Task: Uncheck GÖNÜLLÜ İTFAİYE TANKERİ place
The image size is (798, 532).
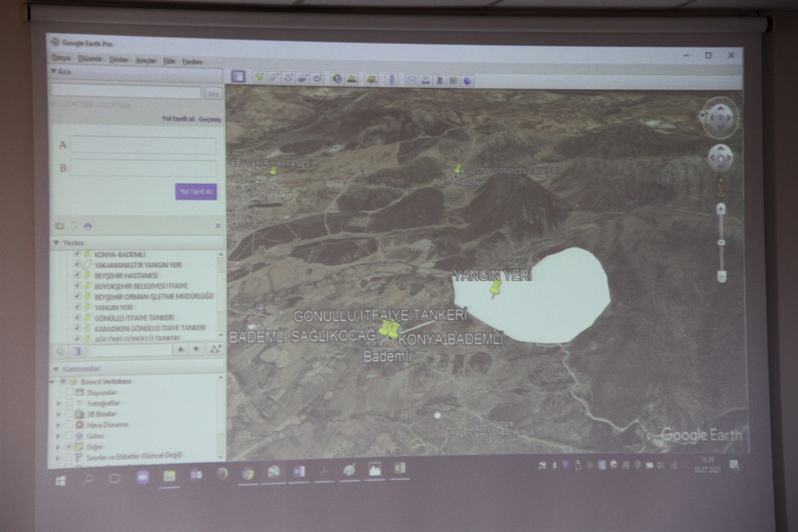Action: (x=76, y=318)
